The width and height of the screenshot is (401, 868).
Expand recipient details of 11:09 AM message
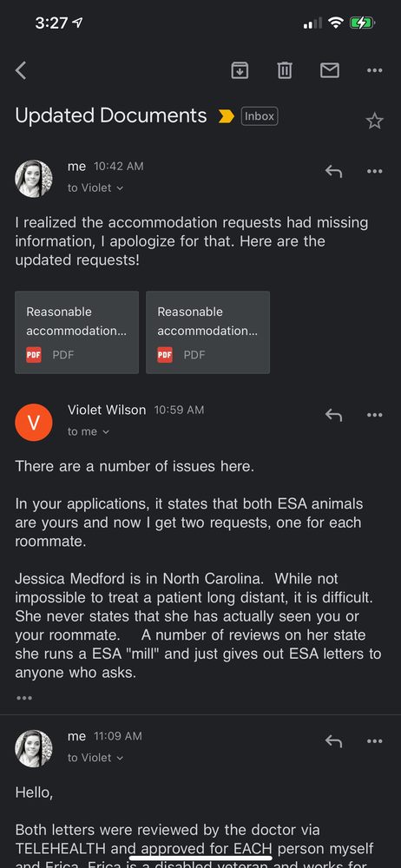click(x=95, y=758)
